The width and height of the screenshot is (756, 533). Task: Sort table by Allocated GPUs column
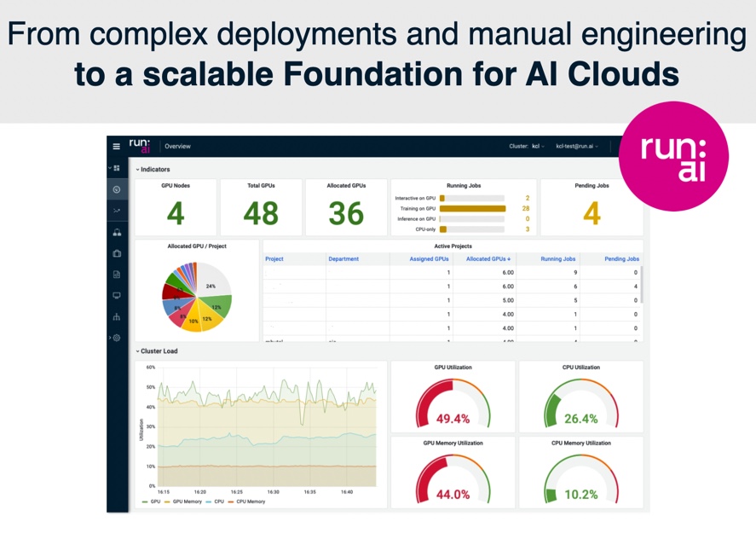point(488,259)
